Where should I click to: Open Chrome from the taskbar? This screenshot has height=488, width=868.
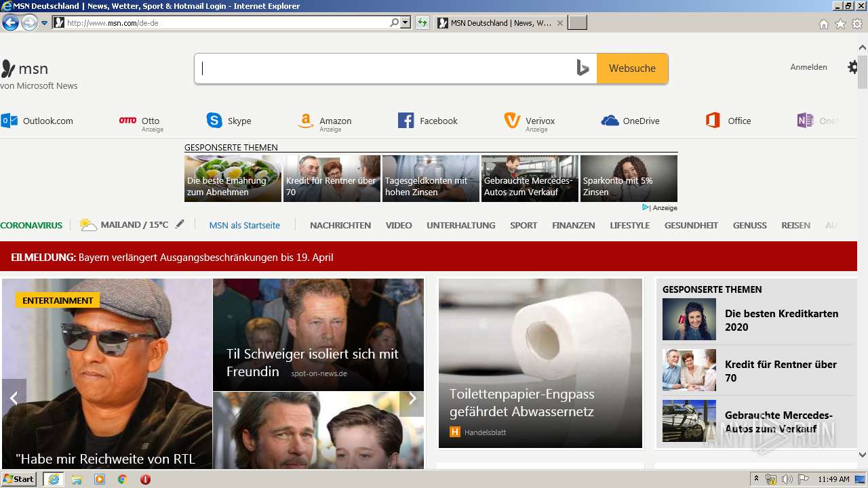[123, 479]
